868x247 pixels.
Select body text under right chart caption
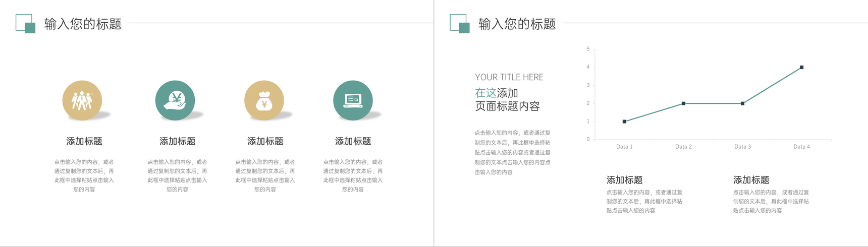click(x=771, y=201)
